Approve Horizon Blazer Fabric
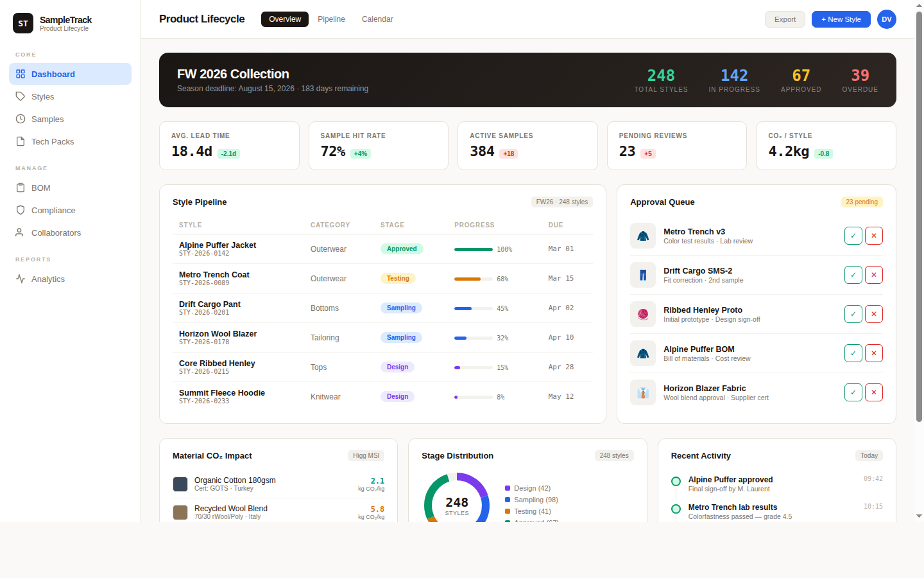Image resolution: width=924 pixels, height=578 pixels. 853,392
